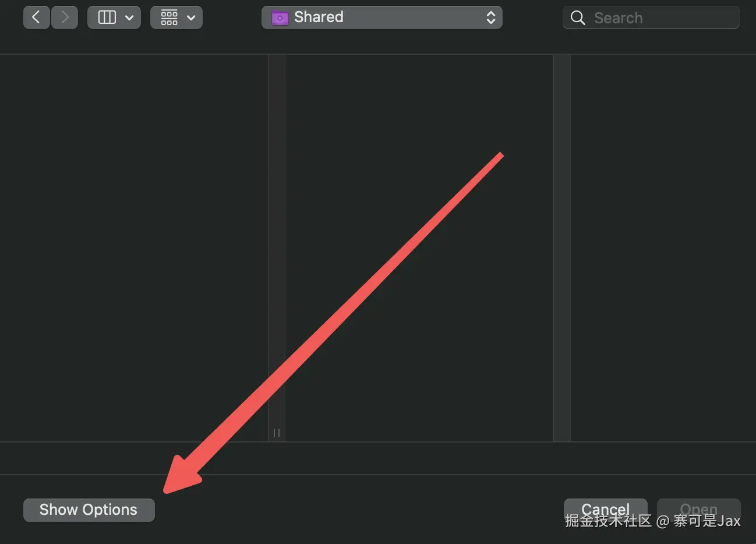
Task: Click inside the empty middle column pane
Action: [419, 248]
